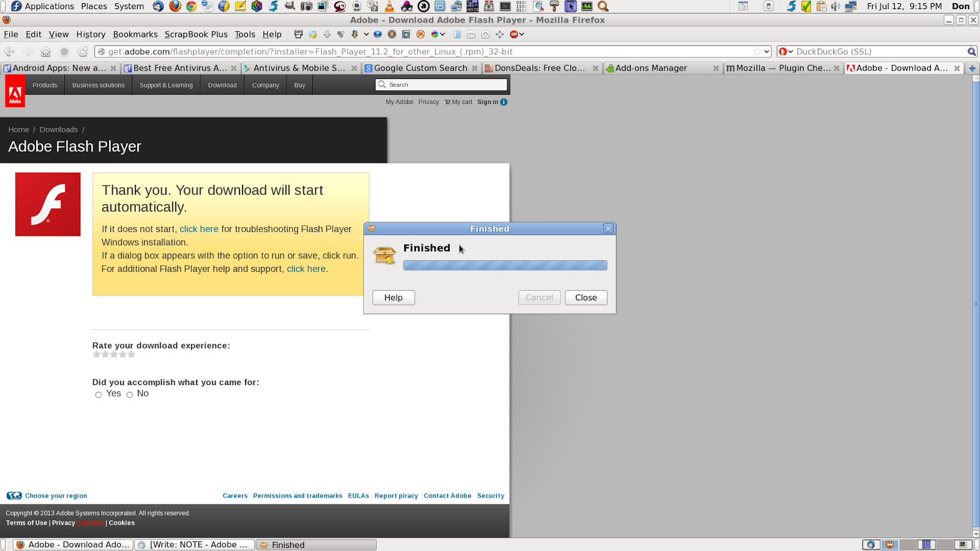Launch GIMP from the top panel
The width and height of the screenshot is (980, 551).
290,6
